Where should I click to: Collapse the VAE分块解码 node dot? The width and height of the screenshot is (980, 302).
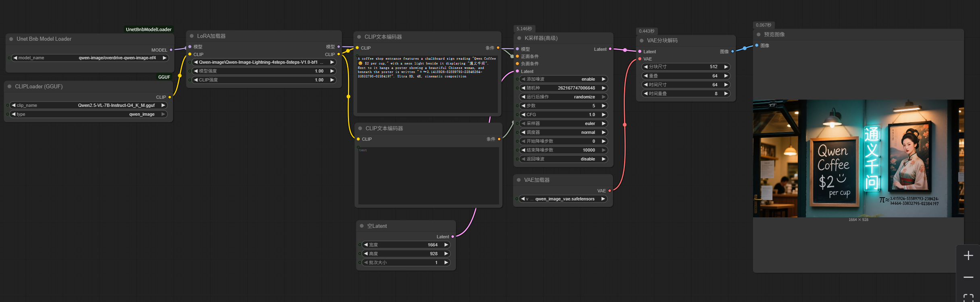(641, 40)
